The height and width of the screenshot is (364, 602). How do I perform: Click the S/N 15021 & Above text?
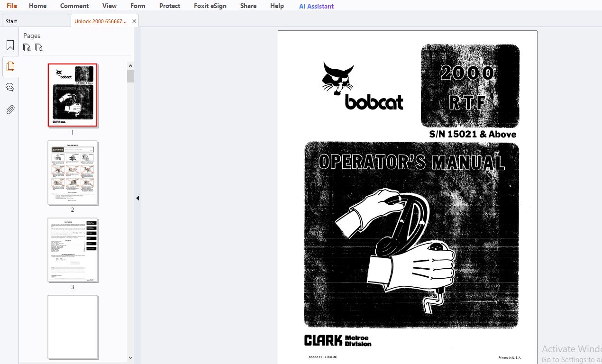click(473, 134)
